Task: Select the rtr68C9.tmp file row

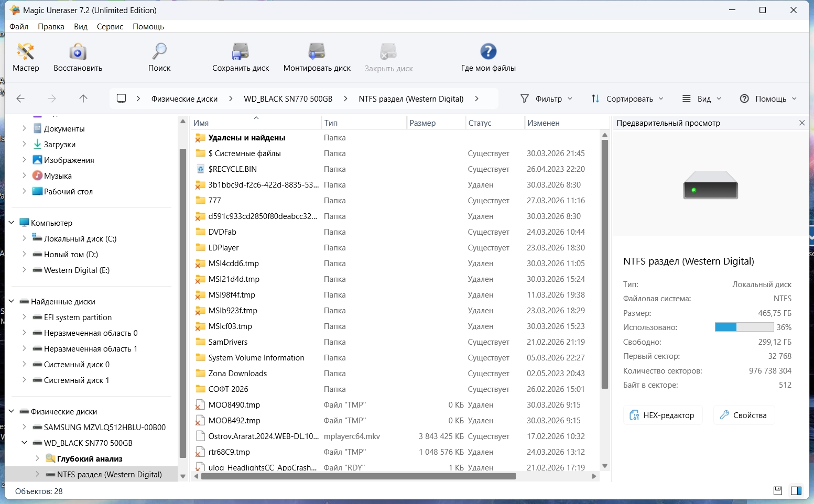Action: click(x=396, y=452)
